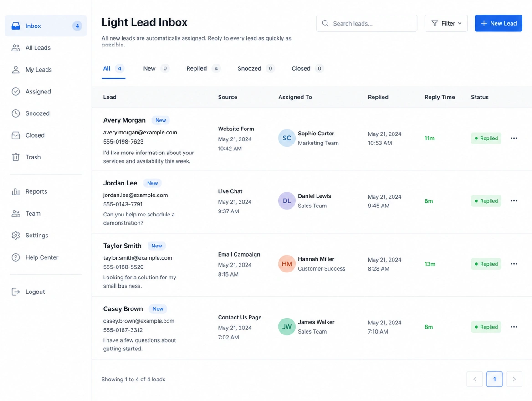Click the search magnifier icon
532x401 pixels.
tap(325, 23)
